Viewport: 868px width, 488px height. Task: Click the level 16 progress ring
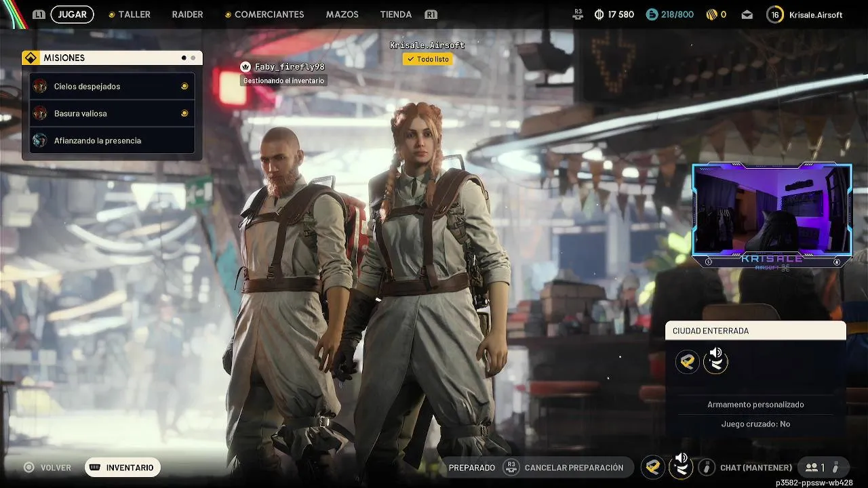[x=775, y=14]
